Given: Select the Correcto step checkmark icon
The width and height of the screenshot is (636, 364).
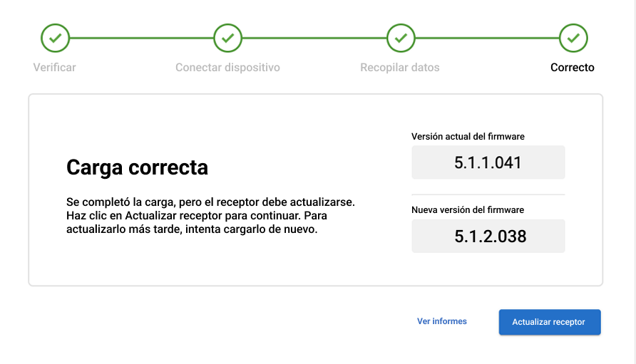Looking at the screenshot, I should (x=573, y=38).
